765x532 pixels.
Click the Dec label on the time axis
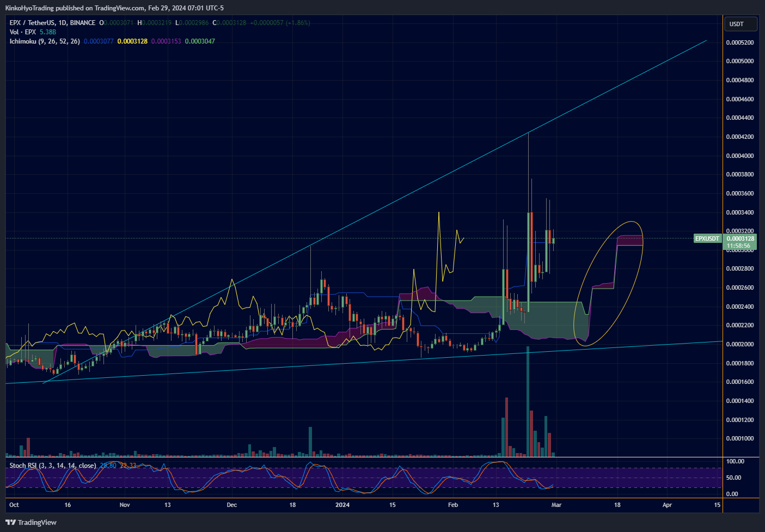[x=232, y=505]
